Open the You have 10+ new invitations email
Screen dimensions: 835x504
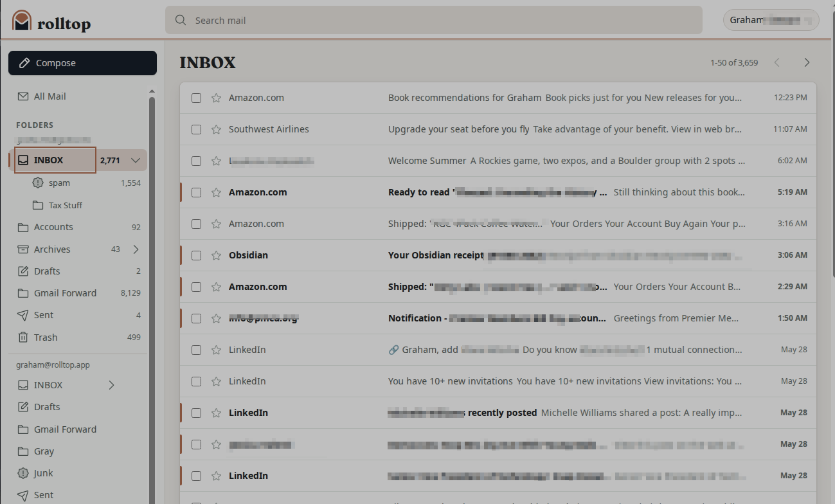point(498,381)
